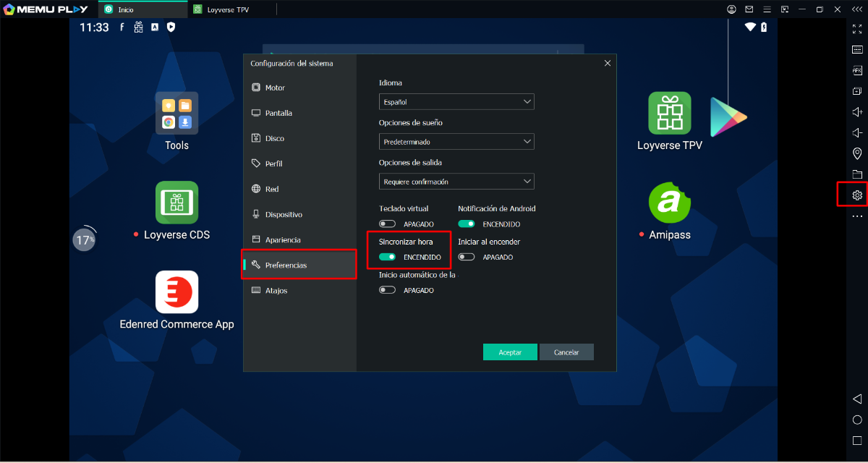Enable the Teclado virtual toggle
The width and height of the screenshot is (868, 463).
coord(388,224)
